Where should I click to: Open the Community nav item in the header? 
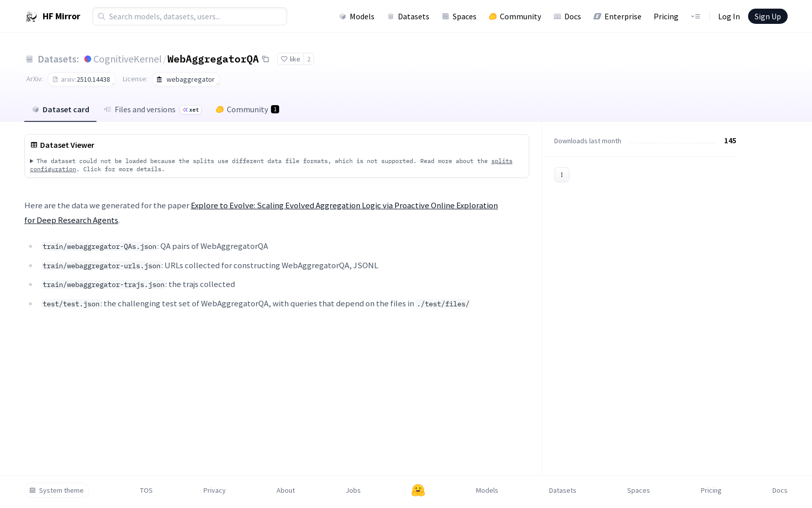[515, 16]
